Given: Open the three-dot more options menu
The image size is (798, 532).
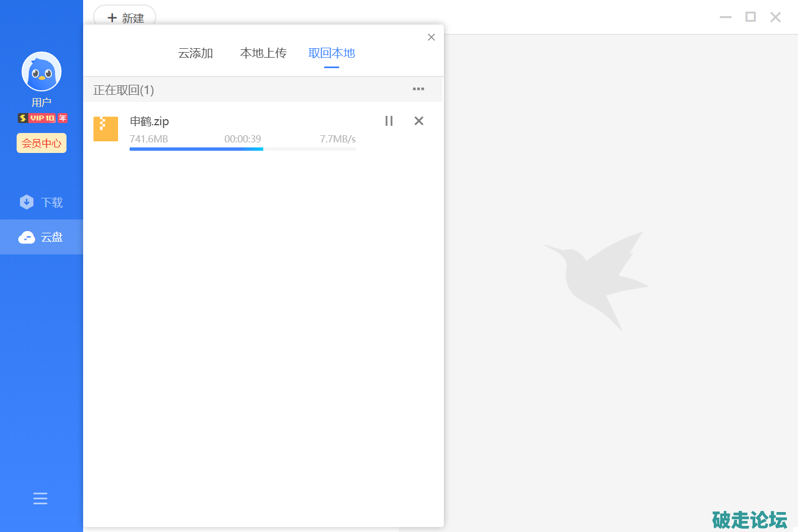Looking at the screenshot, I should point(418,89).
